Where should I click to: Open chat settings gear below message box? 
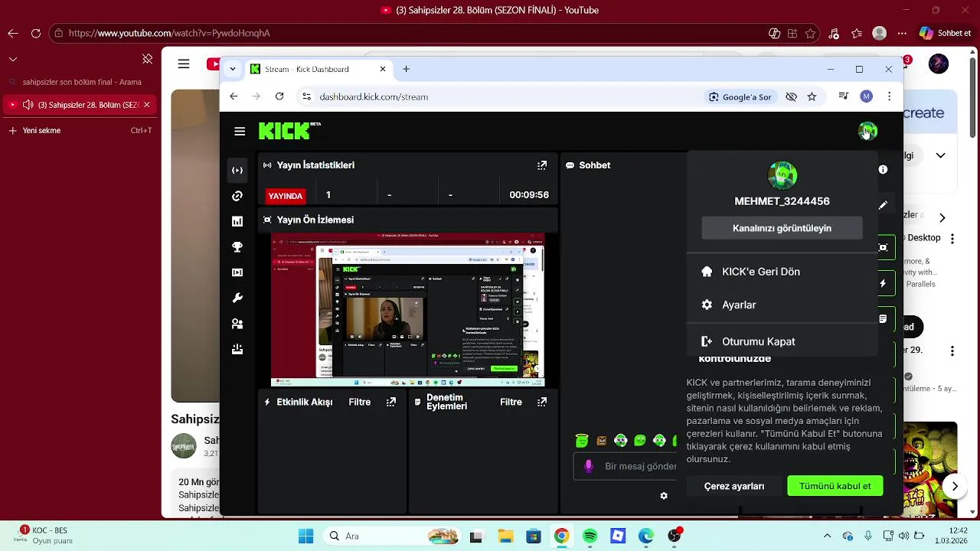tap(664, 496)
